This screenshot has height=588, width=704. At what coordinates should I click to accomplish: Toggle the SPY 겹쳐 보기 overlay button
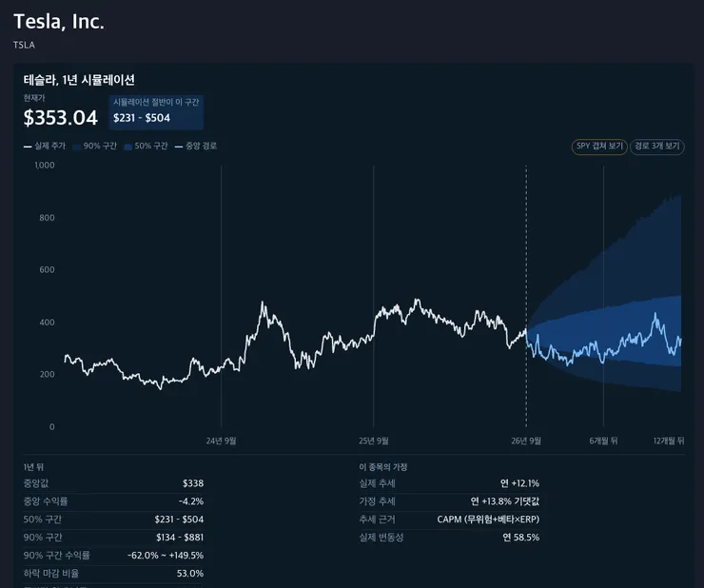tap(599, 146)
